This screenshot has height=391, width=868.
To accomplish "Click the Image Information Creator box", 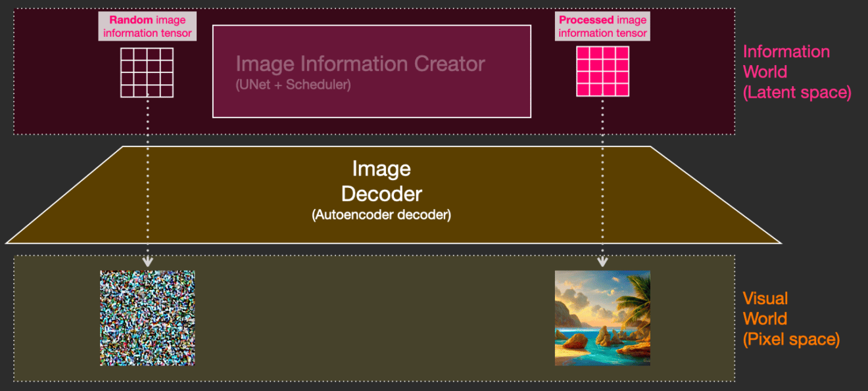I will (372, 71).
